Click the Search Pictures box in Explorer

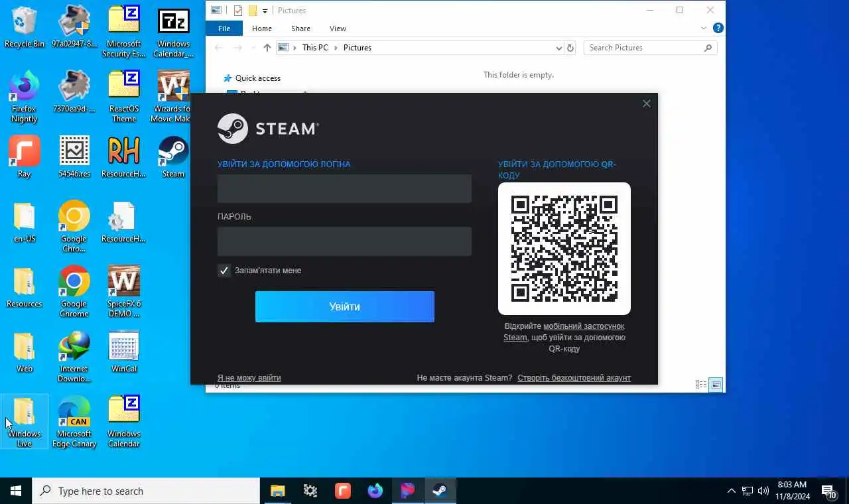coord(651,48)
